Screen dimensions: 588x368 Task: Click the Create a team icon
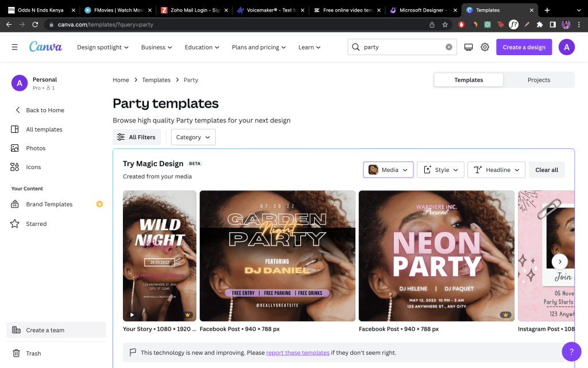click(16, 329)
